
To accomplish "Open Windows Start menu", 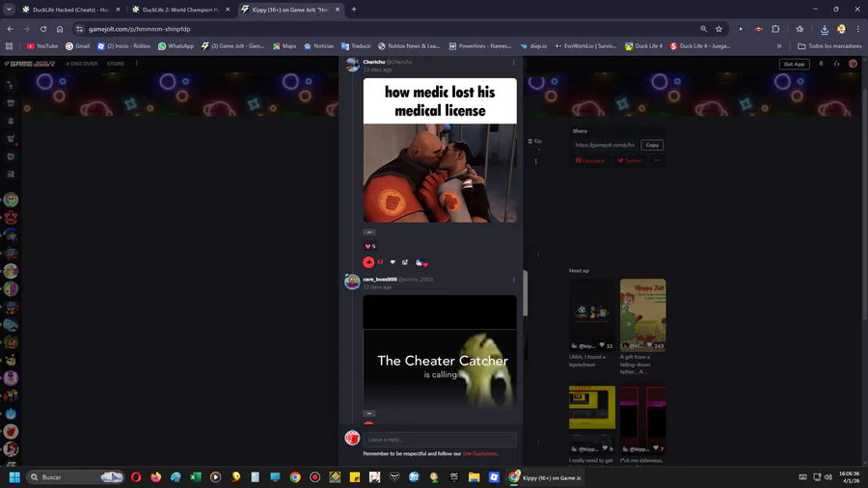I will (x=14, y=477).
